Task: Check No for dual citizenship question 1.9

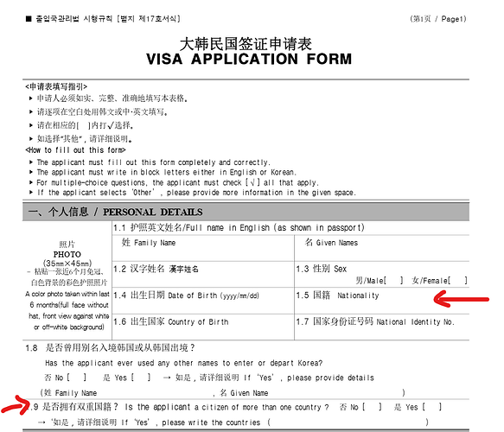Action: [372, 407]
